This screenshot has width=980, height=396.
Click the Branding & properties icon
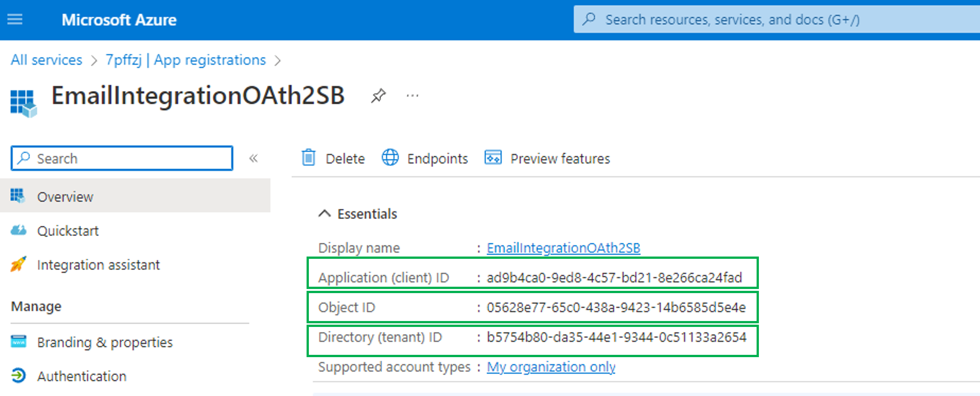click(x=18, y=341)
